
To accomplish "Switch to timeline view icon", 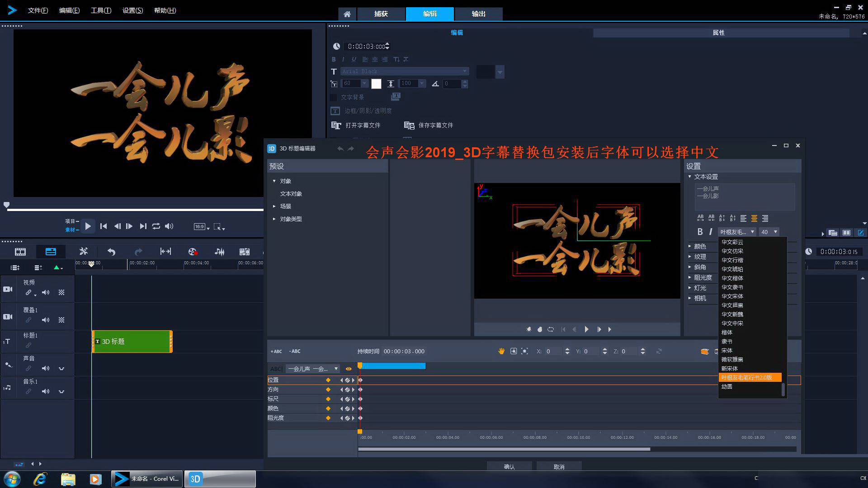I will click(x=51, y=252).
